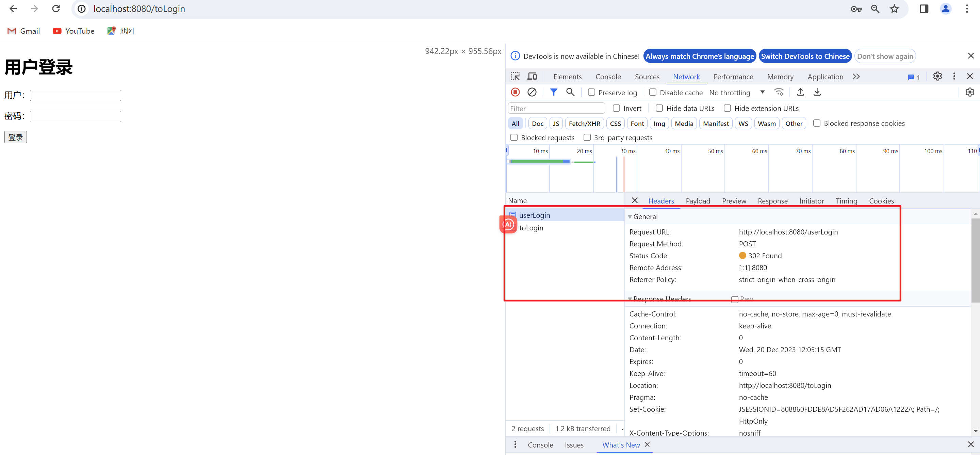Click the zoom magnifier icon in address bar
This screenshot has height=455, width=980.
coord(875,9)
